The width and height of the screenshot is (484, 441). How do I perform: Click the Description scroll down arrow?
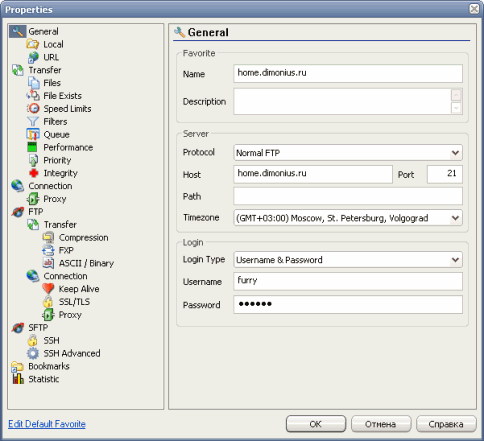pos(456,108)
